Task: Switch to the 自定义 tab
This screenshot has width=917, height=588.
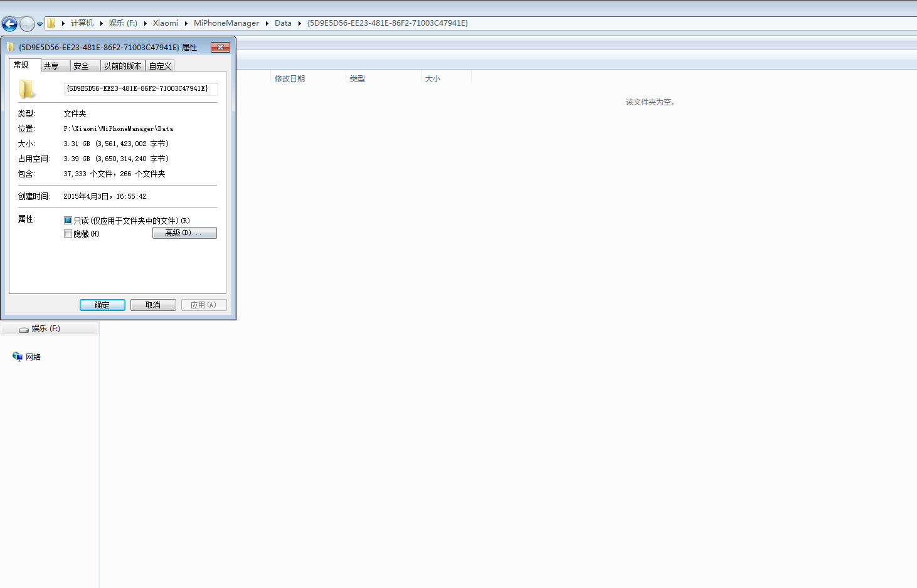Action: pyautogui.click(x=160, y=66)
